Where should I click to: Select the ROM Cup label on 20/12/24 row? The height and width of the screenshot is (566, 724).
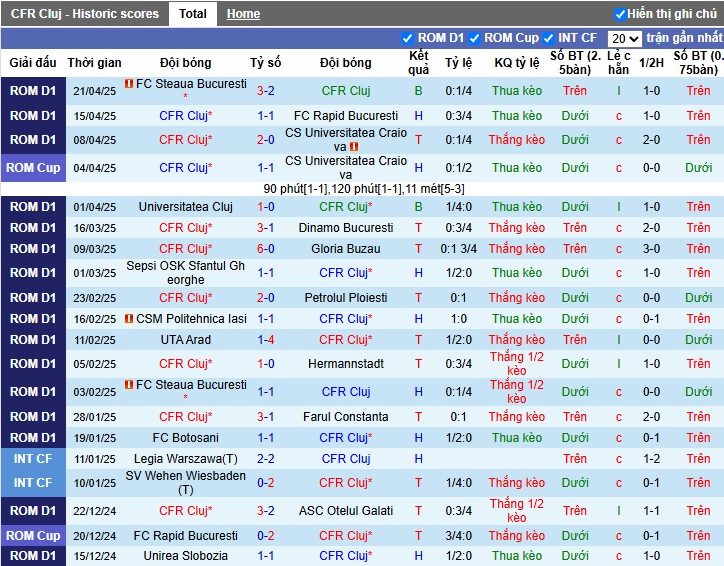click(x=33, y=536)
